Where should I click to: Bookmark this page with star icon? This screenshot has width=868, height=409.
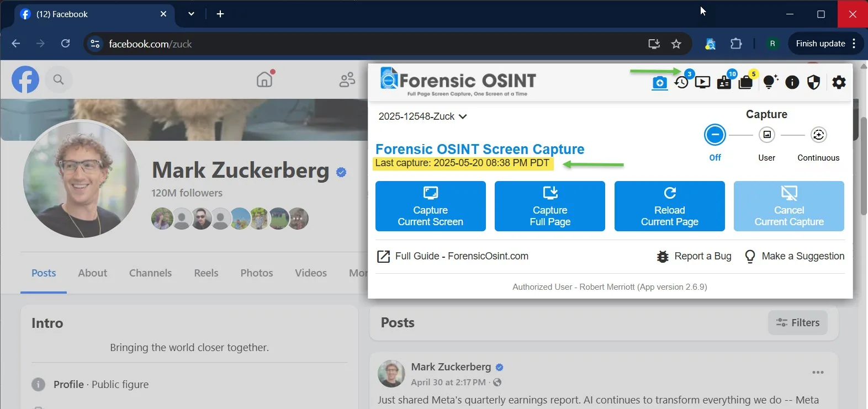click(x=676, y=44)
